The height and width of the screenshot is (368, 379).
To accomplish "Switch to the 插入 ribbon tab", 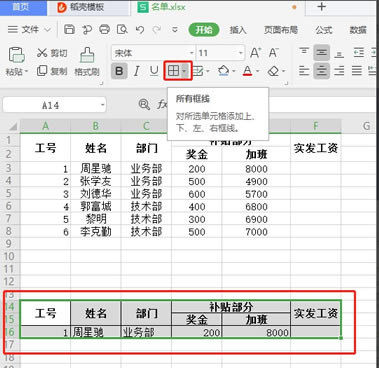I will pos(238,30).
